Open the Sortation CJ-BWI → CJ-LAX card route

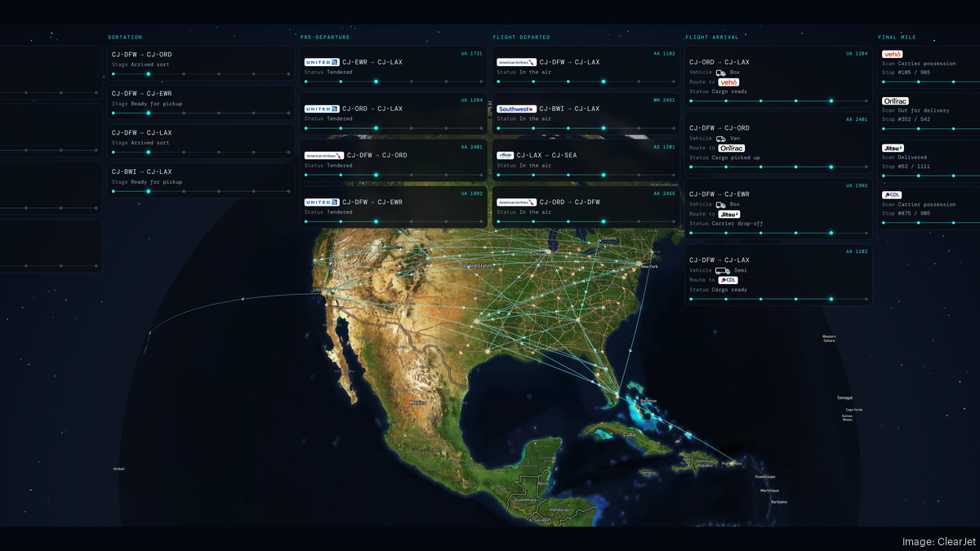(x=141, y=171)
